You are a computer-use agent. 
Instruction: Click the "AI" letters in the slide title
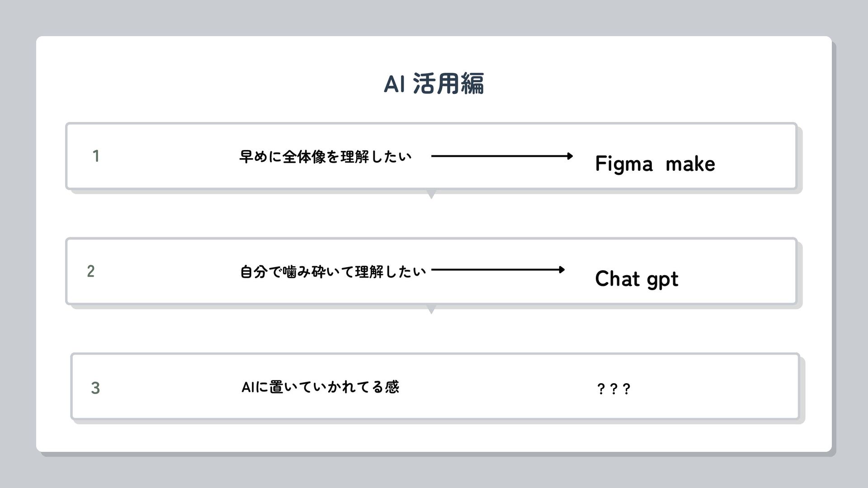(394, 84)
